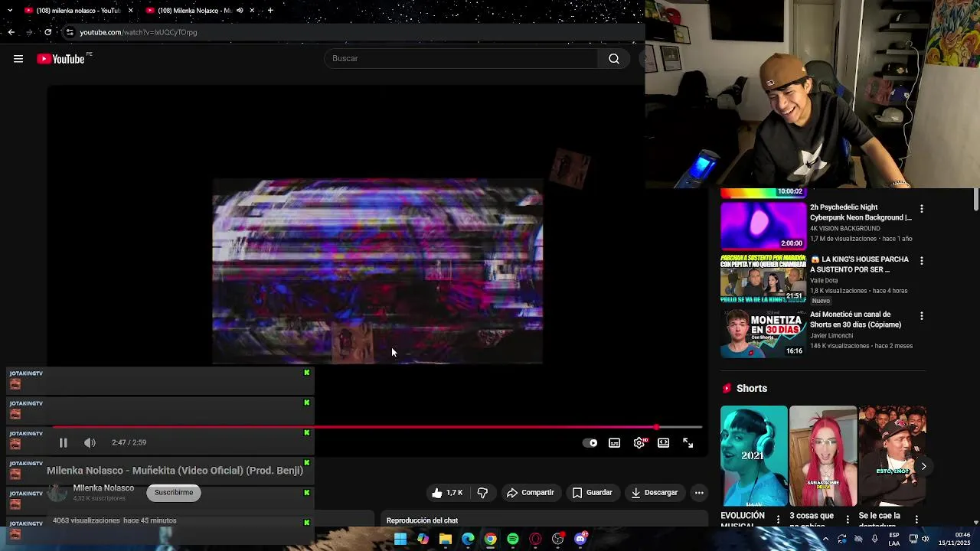Open the YouTube hamburger guide menu

(x=18, y=59)
